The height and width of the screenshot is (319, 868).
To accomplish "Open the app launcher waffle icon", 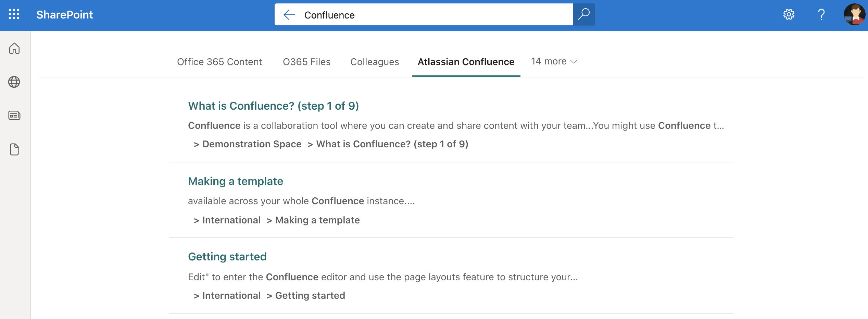I will tap(14, 14).
